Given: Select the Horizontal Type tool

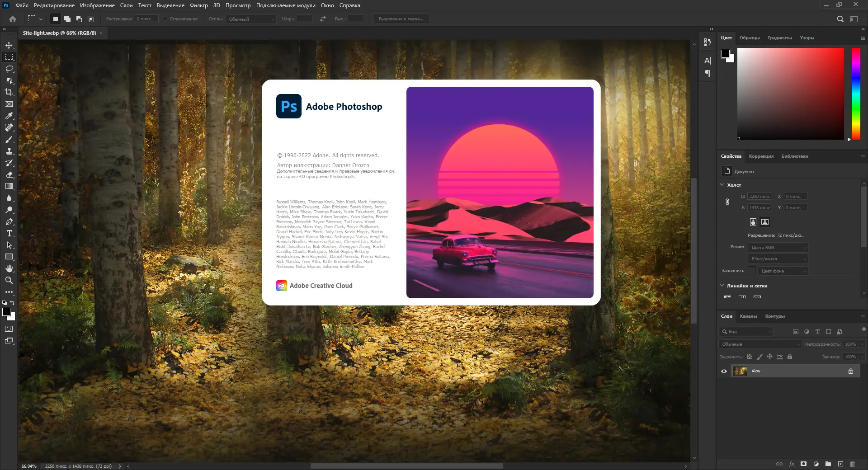Looking at the screenshot, I should pos(9,234).
